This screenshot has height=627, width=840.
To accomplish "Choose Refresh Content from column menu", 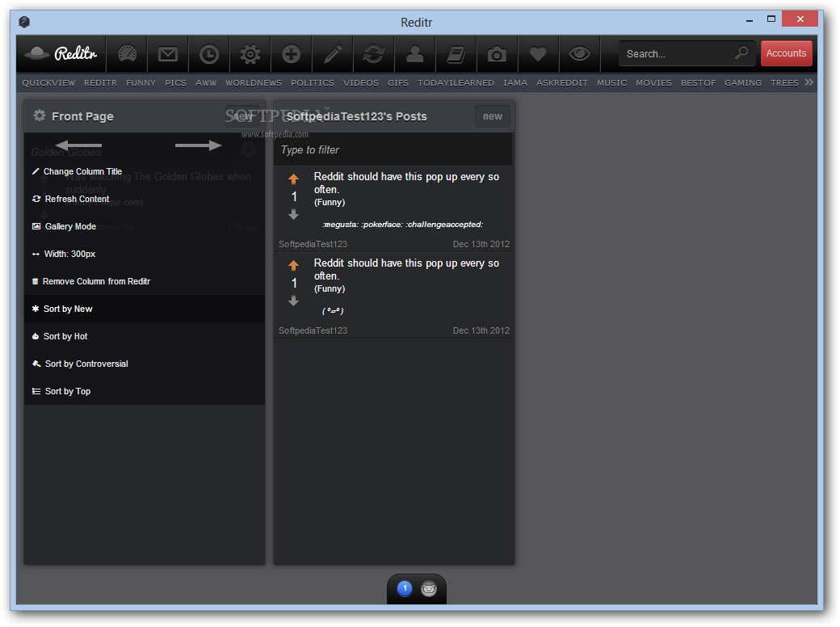I will pyautogui.click(x=144, y=199).
